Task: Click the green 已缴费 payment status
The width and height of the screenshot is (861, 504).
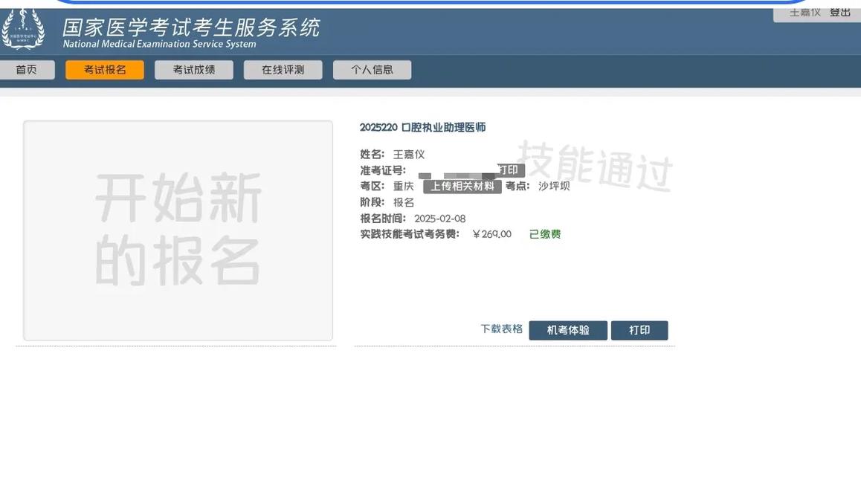Action: click(x=545, y=234)
